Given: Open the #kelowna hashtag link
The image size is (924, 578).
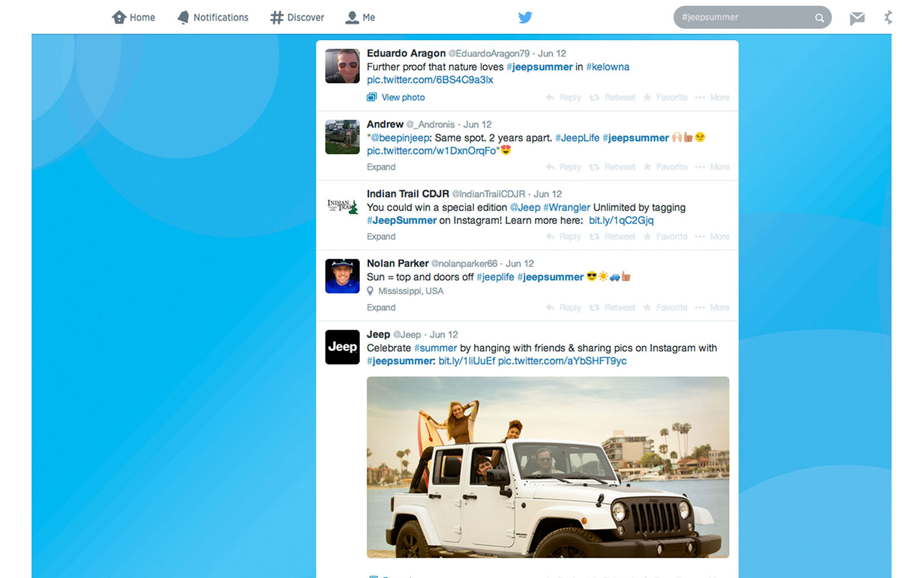Looking at the screenshot, I should coord(608,67).
